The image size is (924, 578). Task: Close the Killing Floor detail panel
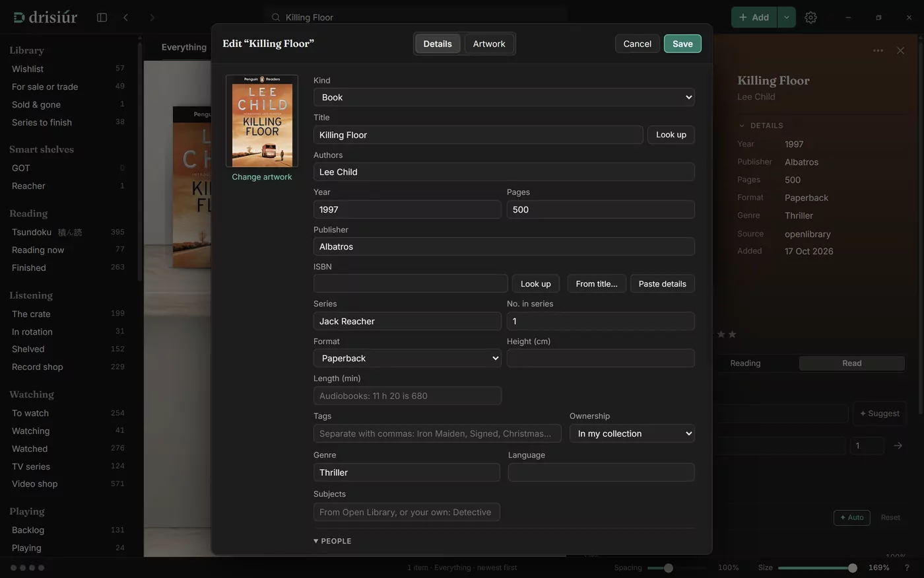click(x=900, y=50)
